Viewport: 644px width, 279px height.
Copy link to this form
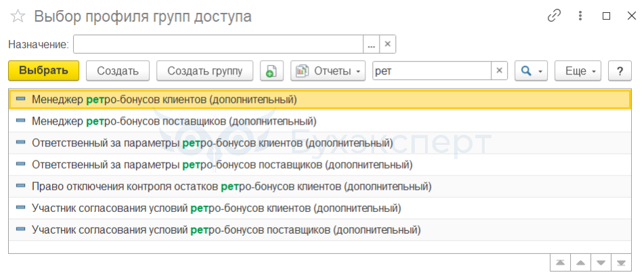tap(555, 16)
